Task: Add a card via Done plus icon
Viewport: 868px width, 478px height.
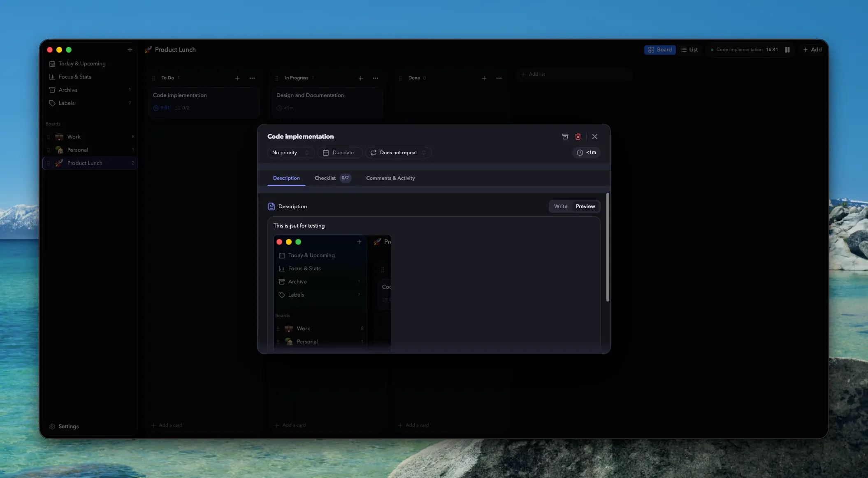Action: pyautogui.click(x=484, y=78)
